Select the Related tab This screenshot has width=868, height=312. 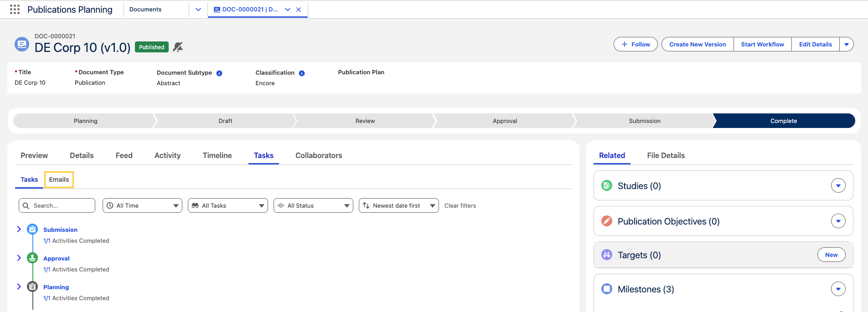coord(612,155)
